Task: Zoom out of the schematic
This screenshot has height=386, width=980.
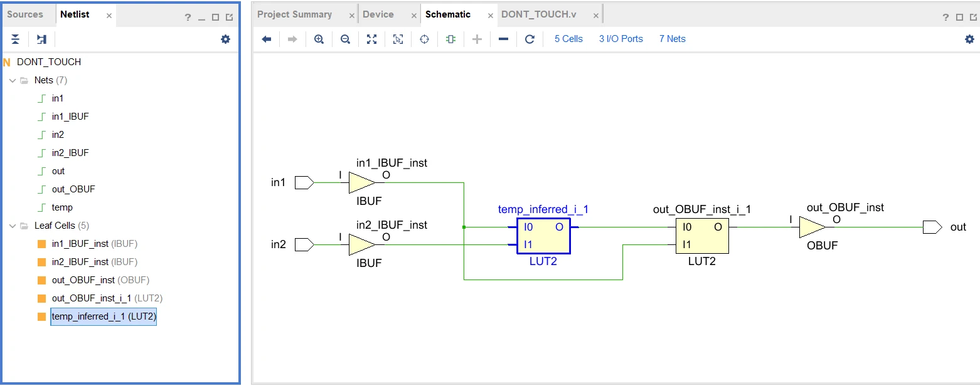Action: tap(345, 39)
